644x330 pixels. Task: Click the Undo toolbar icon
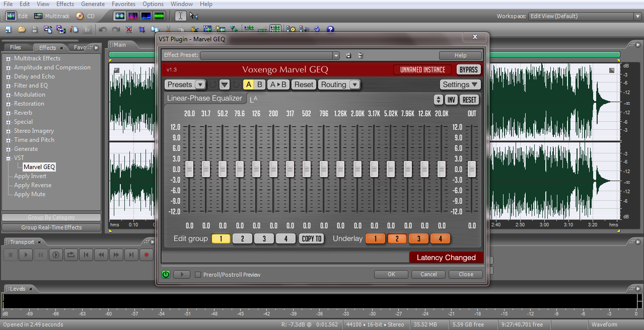click(103, 29)
